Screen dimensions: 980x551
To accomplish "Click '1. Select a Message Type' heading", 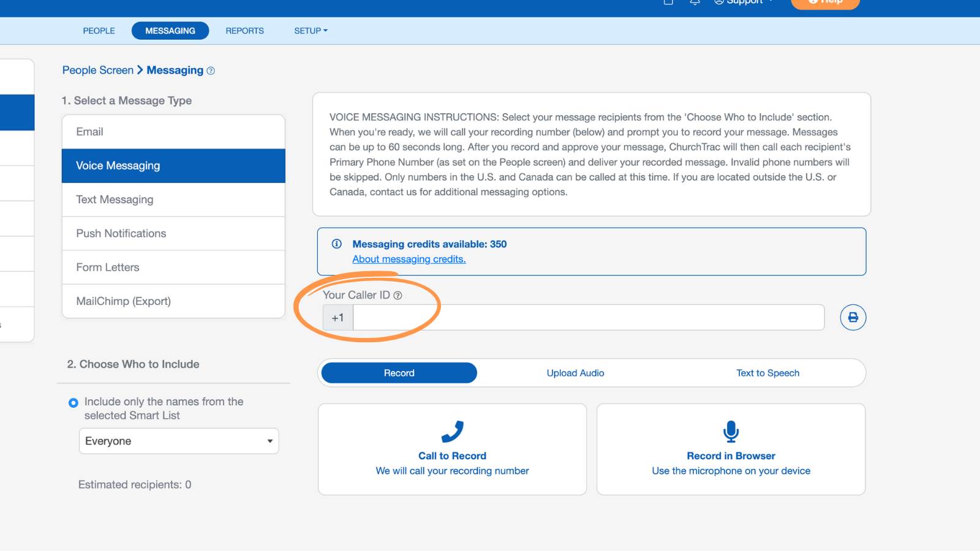I will click(x=127, y=100).
